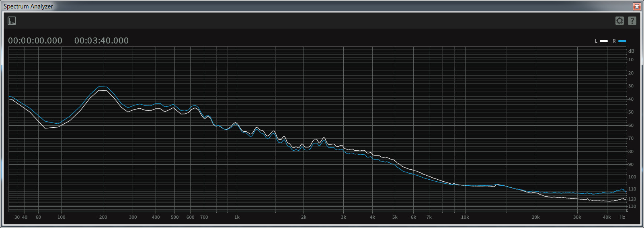Click the 1k frequency axis label

[x=237, y=217]
